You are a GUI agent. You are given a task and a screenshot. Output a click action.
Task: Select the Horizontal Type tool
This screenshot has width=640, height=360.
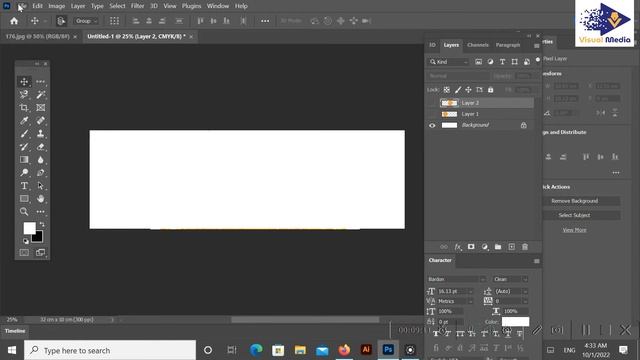pos(24,186)
